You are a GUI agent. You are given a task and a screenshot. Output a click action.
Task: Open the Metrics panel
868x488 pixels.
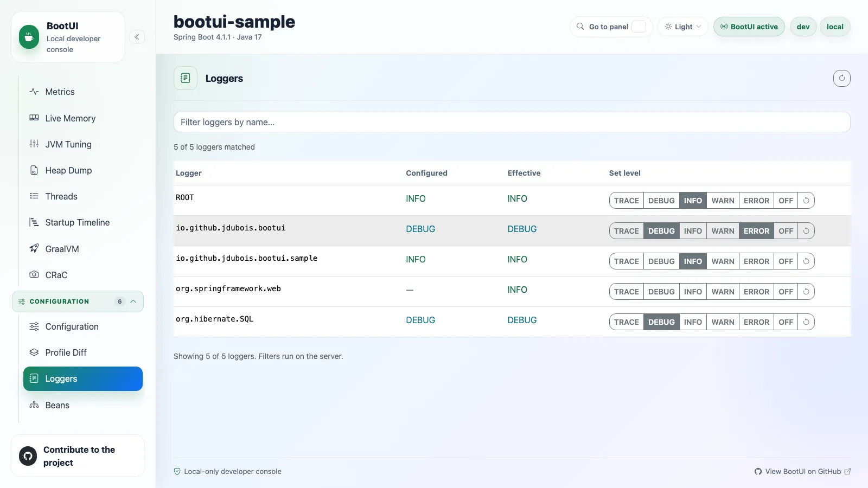click(82, 92)
